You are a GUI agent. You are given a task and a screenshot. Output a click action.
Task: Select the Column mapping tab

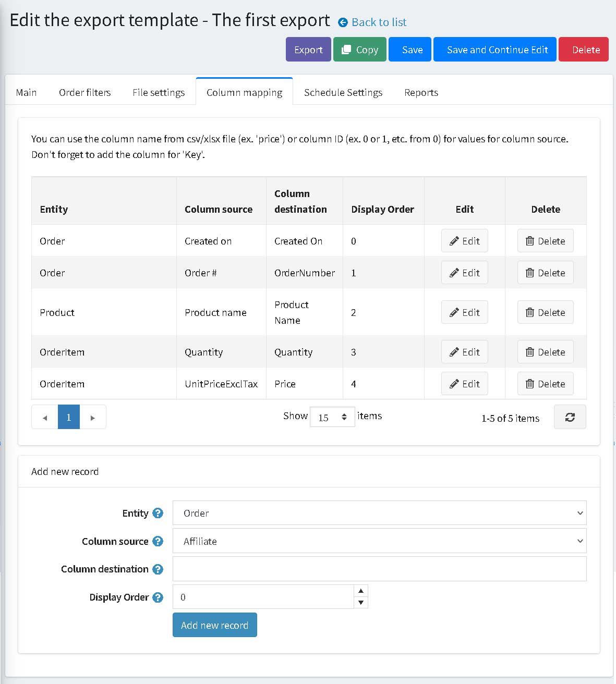click(x=244, y=92)
